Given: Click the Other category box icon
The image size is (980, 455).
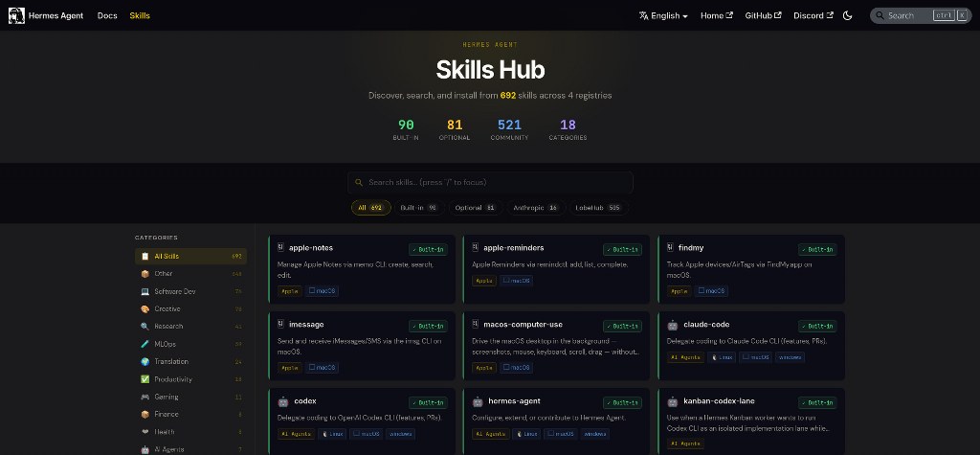Looking at the screenshot, I should (x=145, y=274).
